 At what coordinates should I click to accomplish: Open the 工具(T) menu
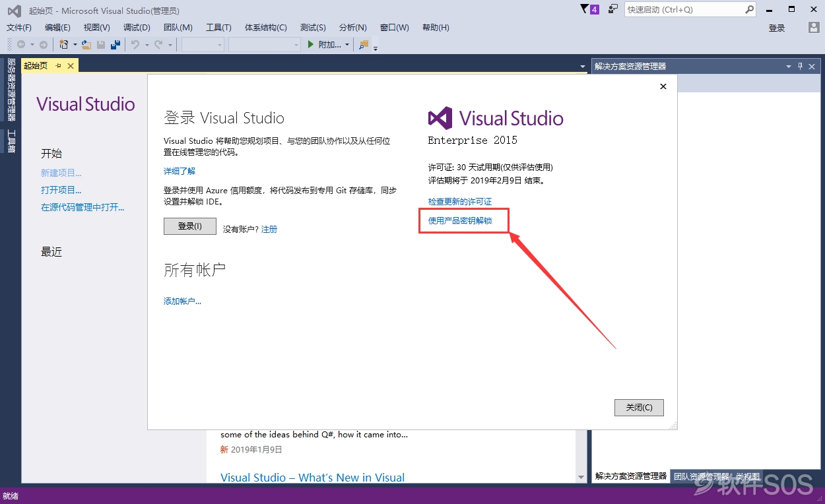[x=218, y=28]
